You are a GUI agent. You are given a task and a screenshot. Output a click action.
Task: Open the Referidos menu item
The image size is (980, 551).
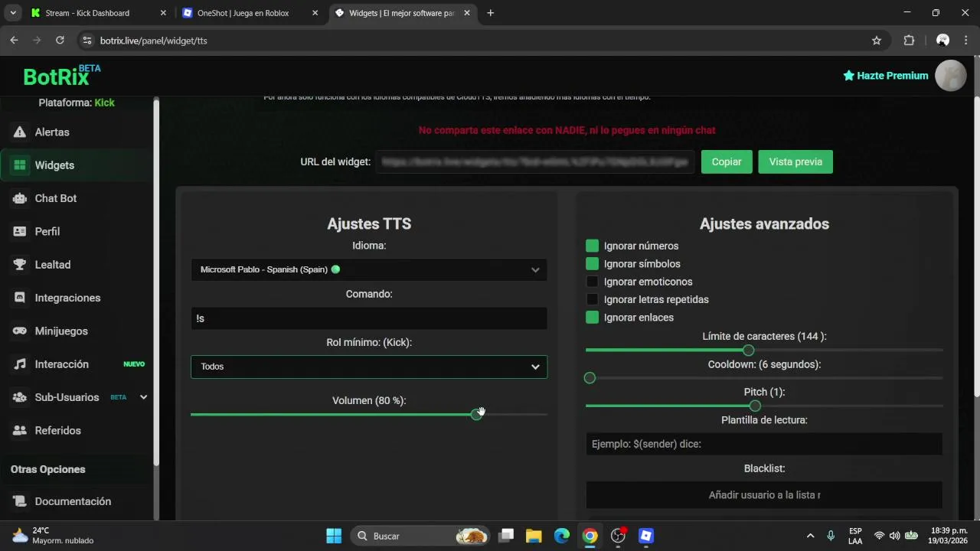pyautogui.click(x=77, y=431)
